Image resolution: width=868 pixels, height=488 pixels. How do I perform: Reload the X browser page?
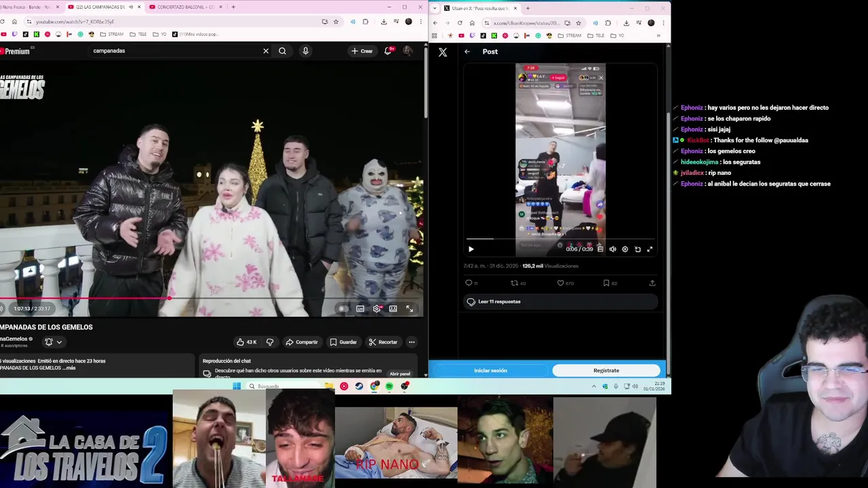[460, 23]
